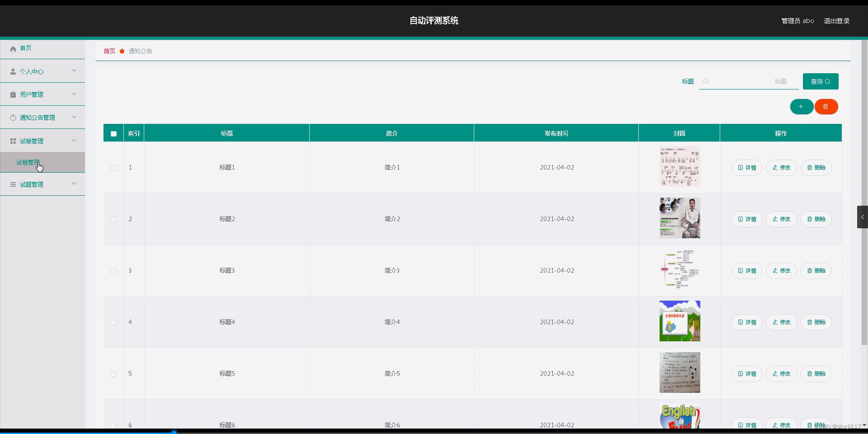Screen dimensions: 868x434
Task: Collapse the 试卷管理 menu section
Action: pyautogui.click(x=74, y=141)
